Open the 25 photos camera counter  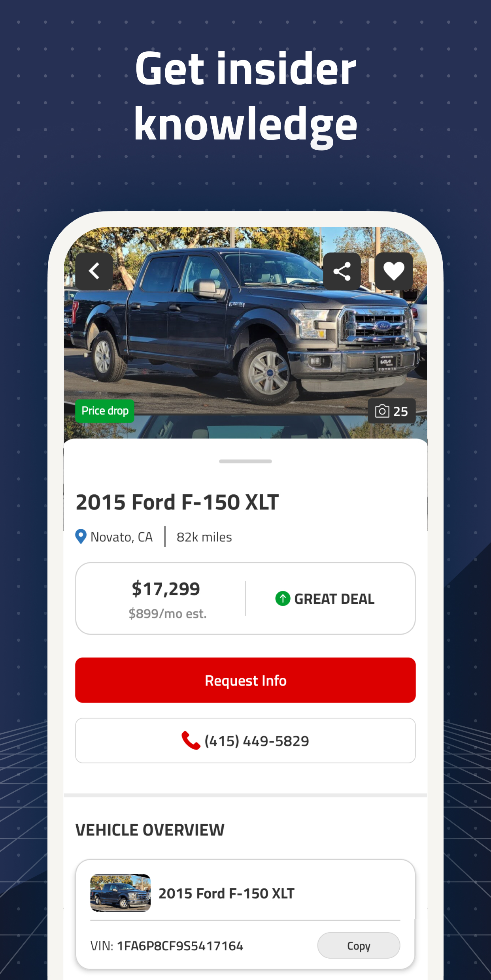tap(391, 411)
